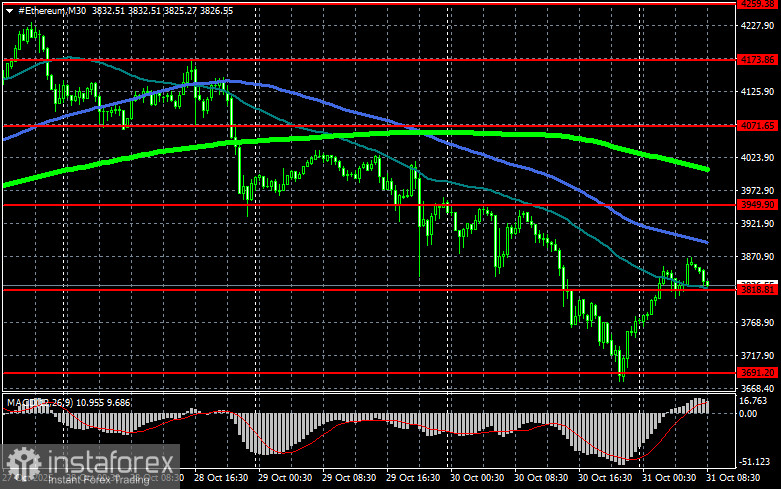
Task: Select the red 3949.90 level label
Action: point(758,205)
